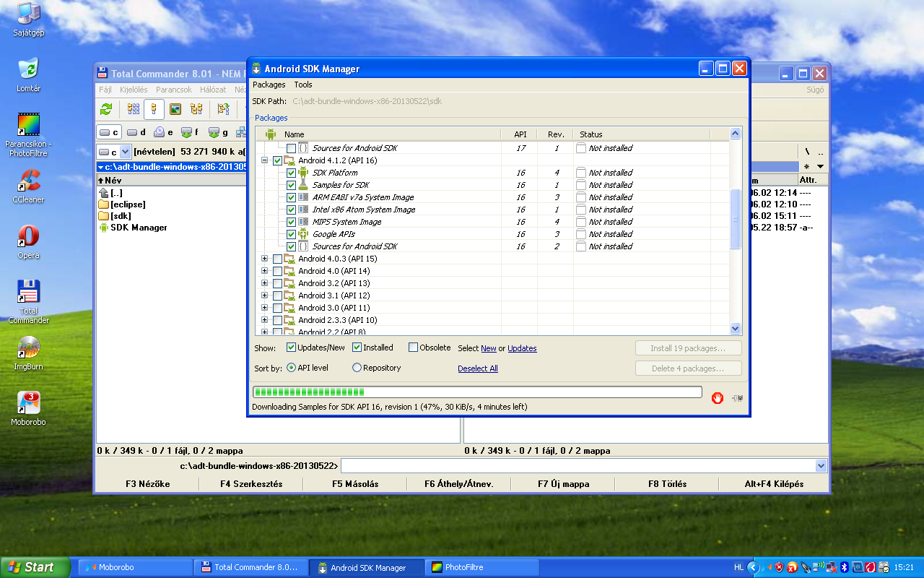Open the Opera desktop icon
924x578 pixels.
click(29, 241)
